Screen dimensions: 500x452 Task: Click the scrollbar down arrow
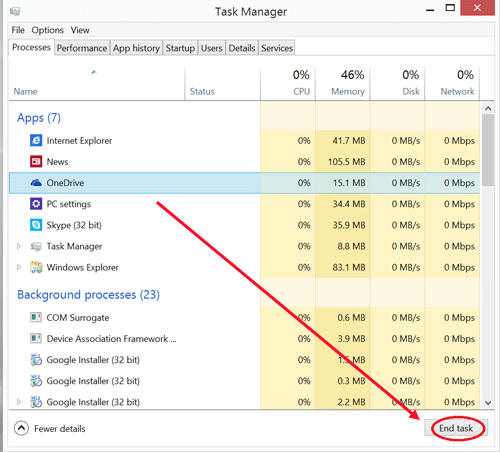(488, 402)
